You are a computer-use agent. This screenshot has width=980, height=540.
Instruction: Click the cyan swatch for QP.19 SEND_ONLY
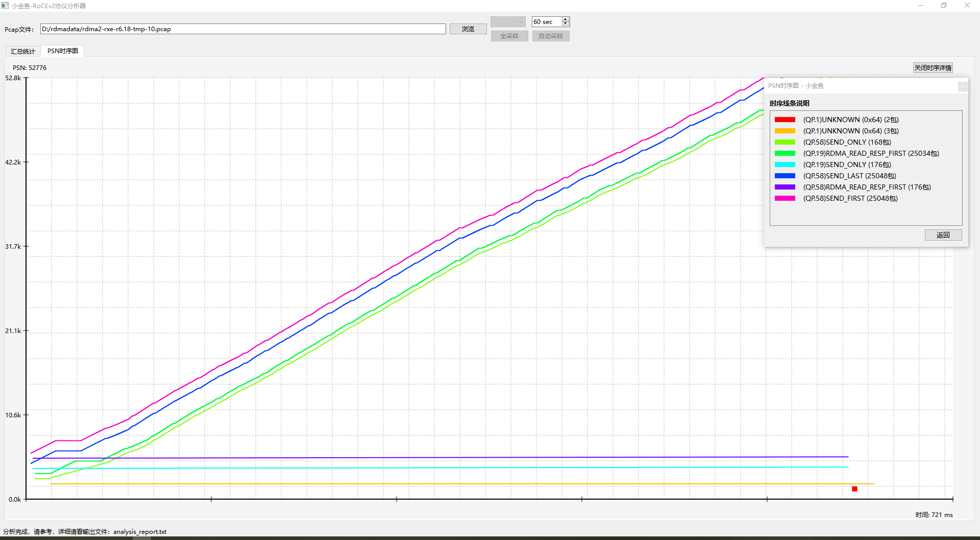[785, 165]
